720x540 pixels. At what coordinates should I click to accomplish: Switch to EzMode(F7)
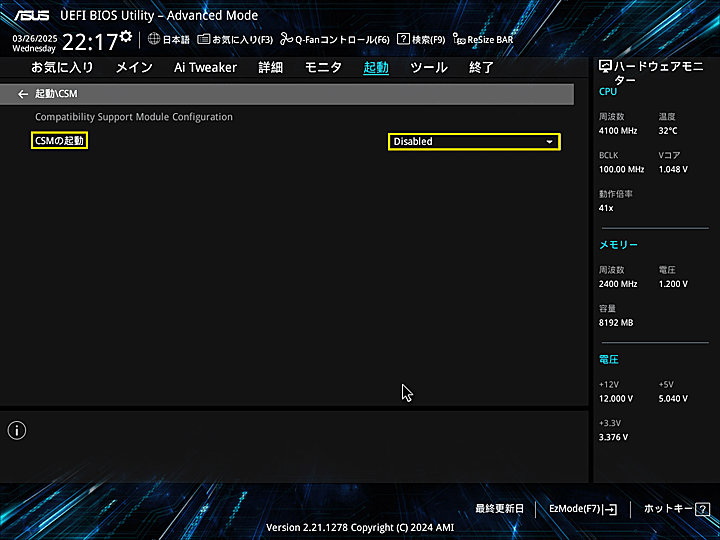pos(583,509)
